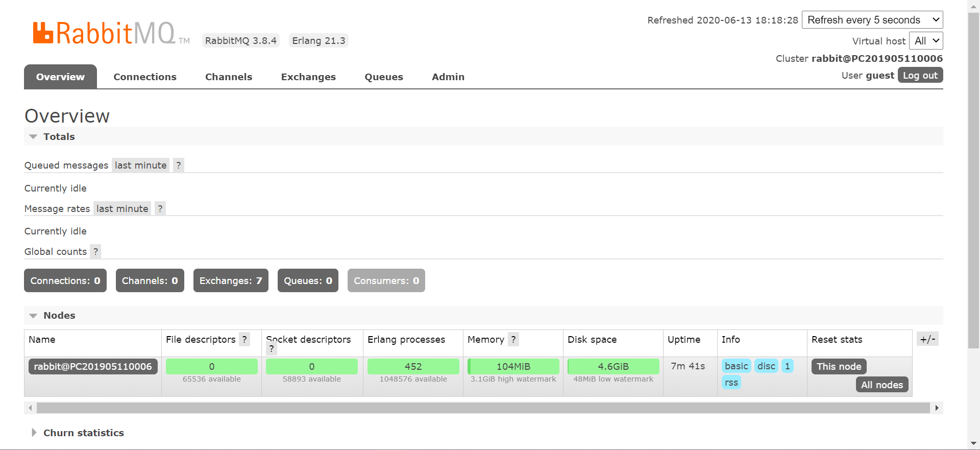The width and height of the screenshot is (980, 450).
Task: Click the Erlang 21.3 version label
Action: (x=318, y=40)
